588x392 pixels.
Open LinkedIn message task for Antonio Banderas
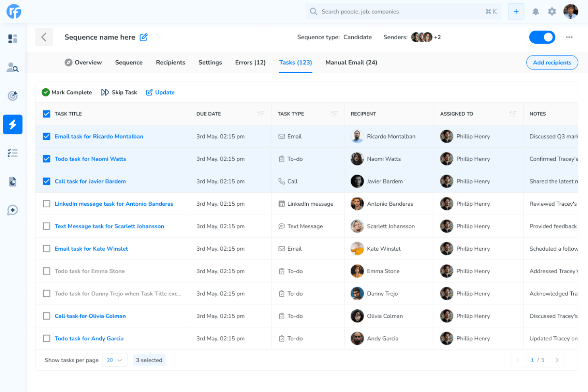[x=114, y=204]
